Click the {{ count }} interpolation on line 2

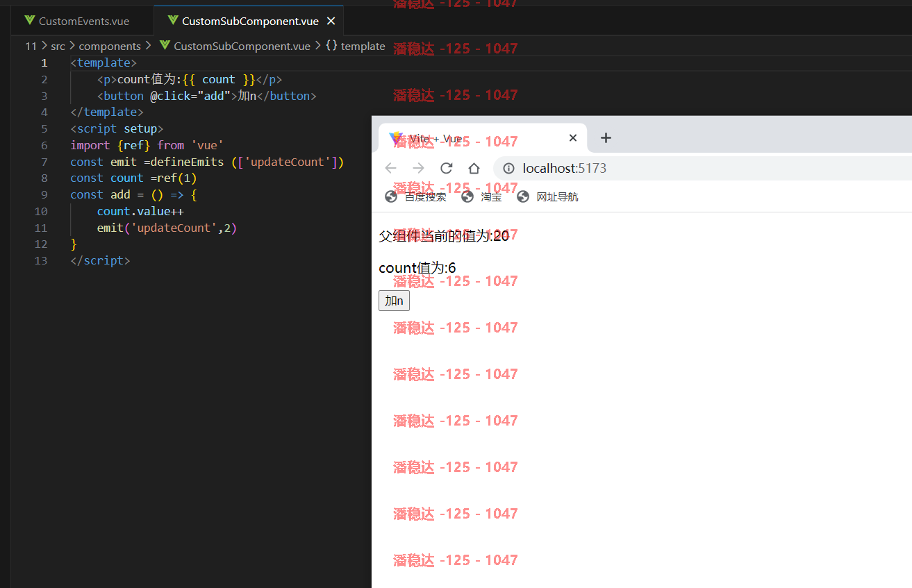pos(219,79)
